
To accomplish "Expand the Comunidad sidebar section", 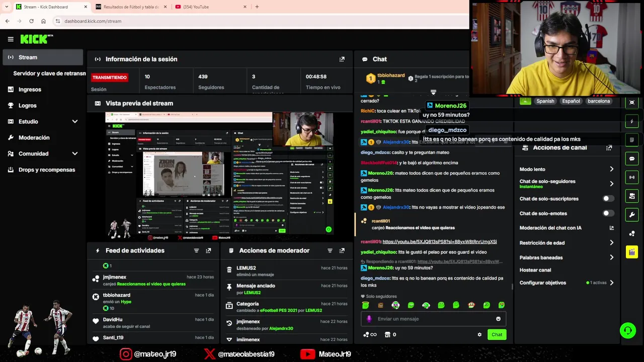I will (x=75, y=154).
